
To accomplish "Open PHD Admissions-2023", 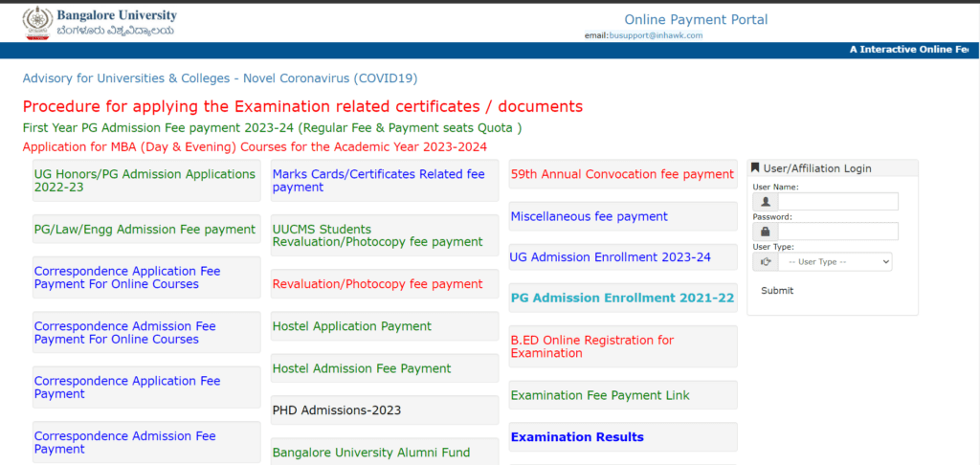I will 337,410.
